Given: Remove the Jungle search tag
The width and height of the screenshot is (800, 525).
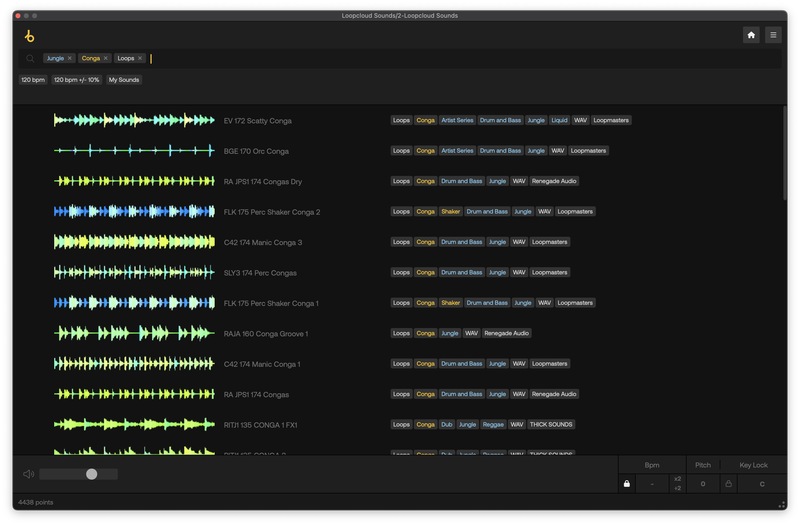Looking at the screenshot, I should point(70,59).
